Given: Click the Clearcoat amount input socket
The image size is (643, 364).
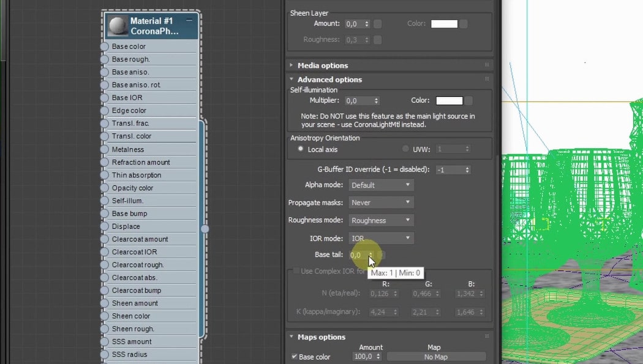Looking at the screenshot, I should coord(104,239).
